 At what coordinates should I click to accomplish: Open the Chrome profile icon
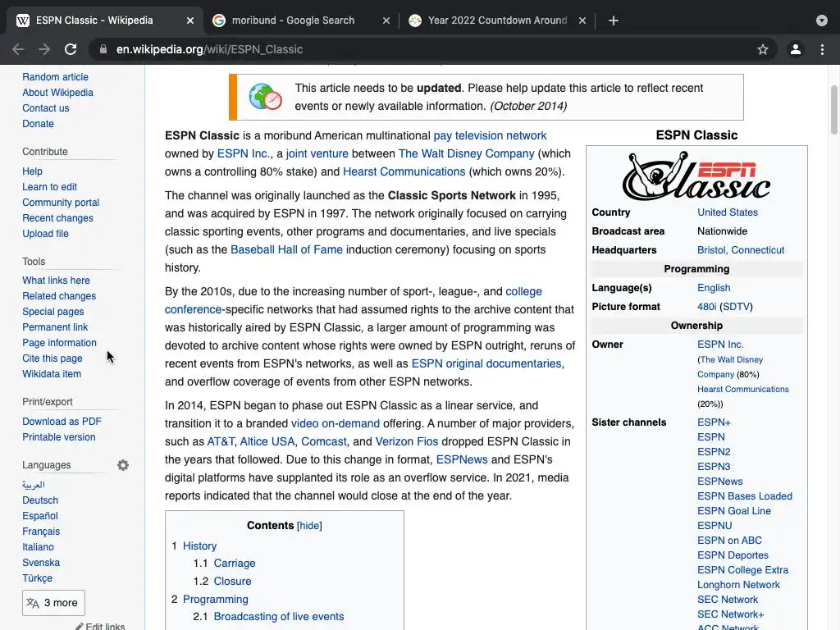(796, 49)
